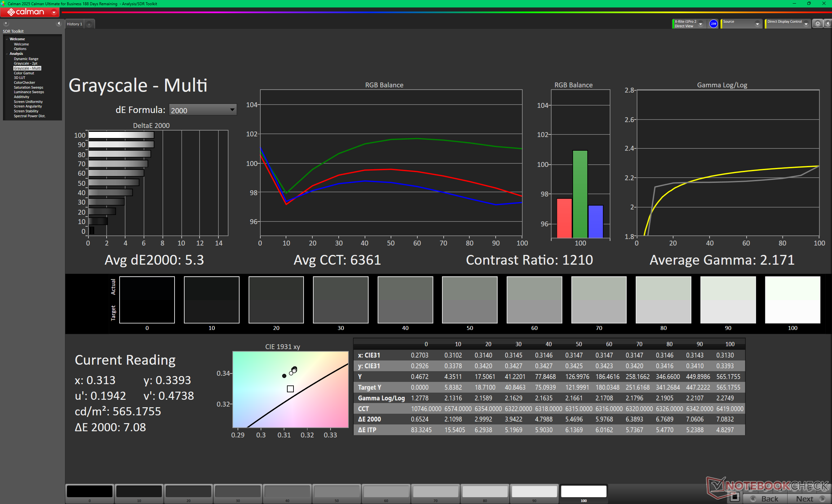Select the 30 level patch in bottom strip
832x504 pixels.
(x=238, y=494)
